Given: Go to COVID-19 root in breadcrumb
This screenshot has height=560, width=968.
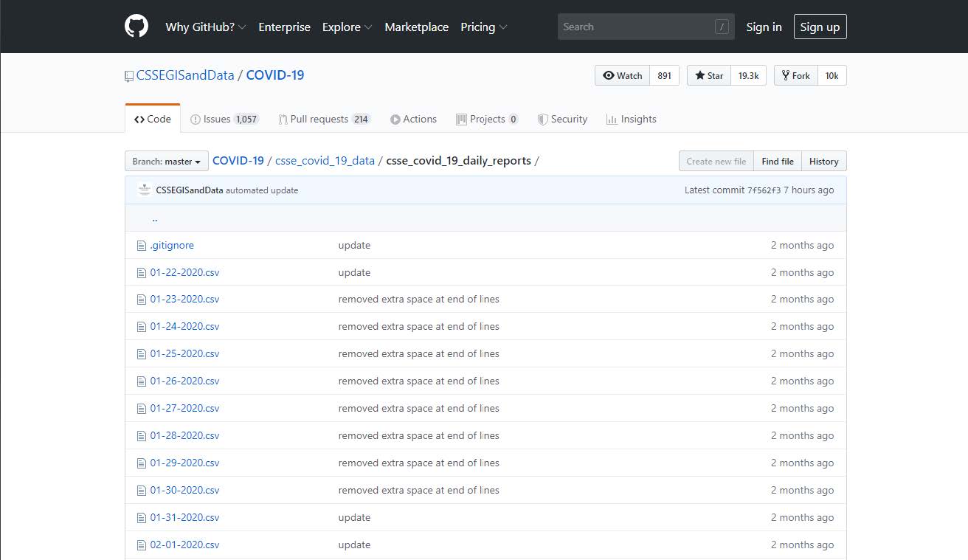Looking at the screenshot, I should 238,160.
